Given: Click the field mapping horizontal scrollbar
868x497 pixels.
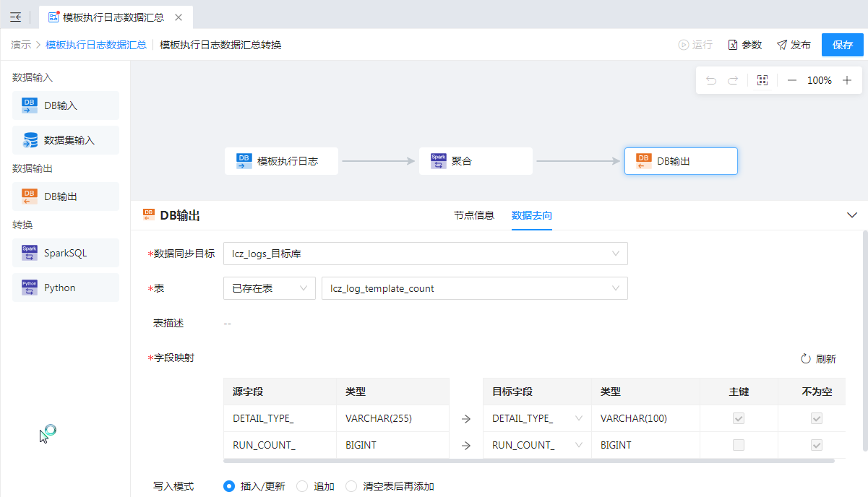Looking at the screenshot, I should click(x=528, y=460).
